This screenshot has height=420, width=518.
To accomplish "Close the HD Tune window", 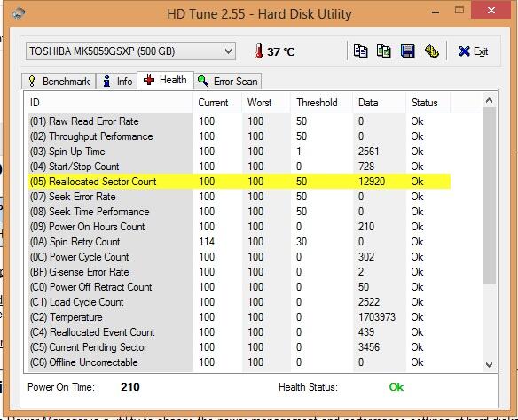I will [x=491, y=11].
